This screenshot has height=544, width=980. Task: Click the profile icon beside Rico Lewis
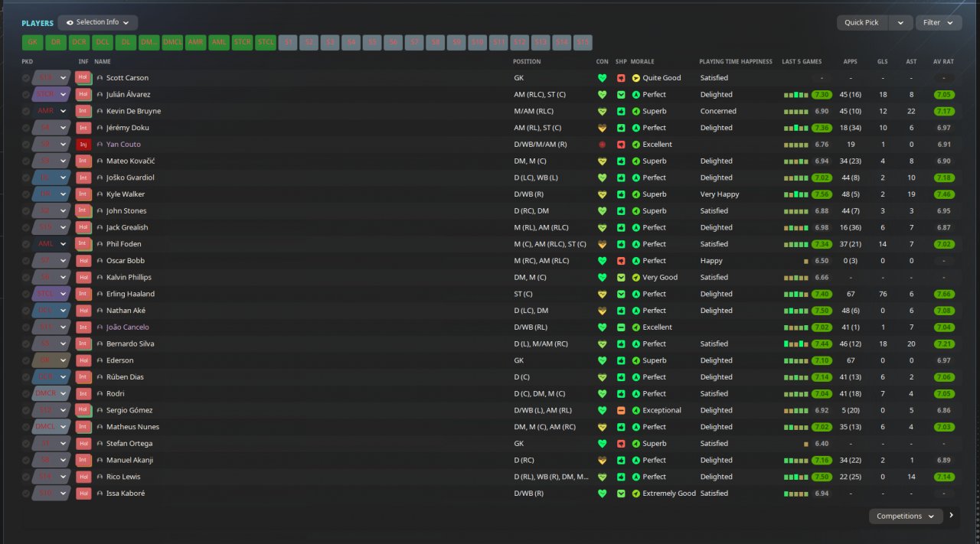[x=100, y=477]
